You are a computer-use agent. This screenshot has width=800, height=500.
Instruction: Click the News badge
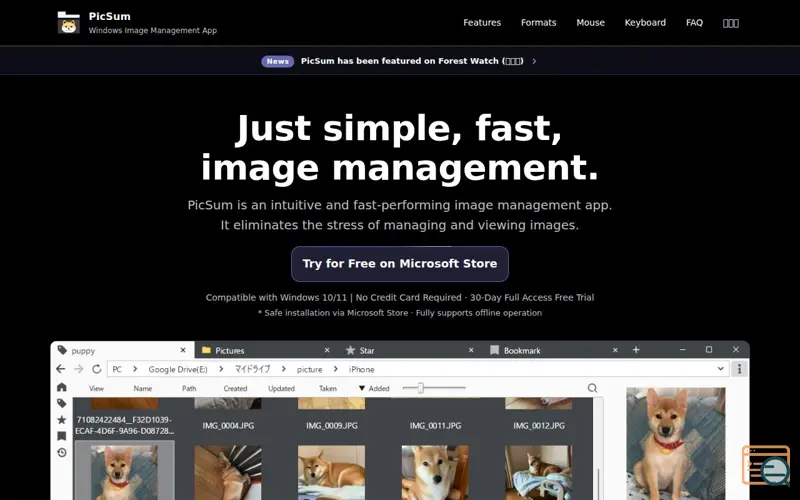(x=278, y=61)
